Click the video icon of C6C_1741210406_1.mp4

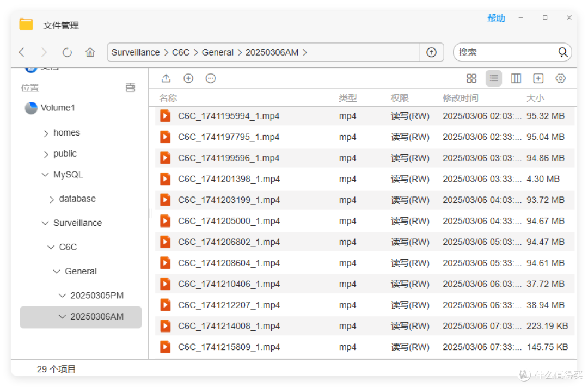[165, 284]
